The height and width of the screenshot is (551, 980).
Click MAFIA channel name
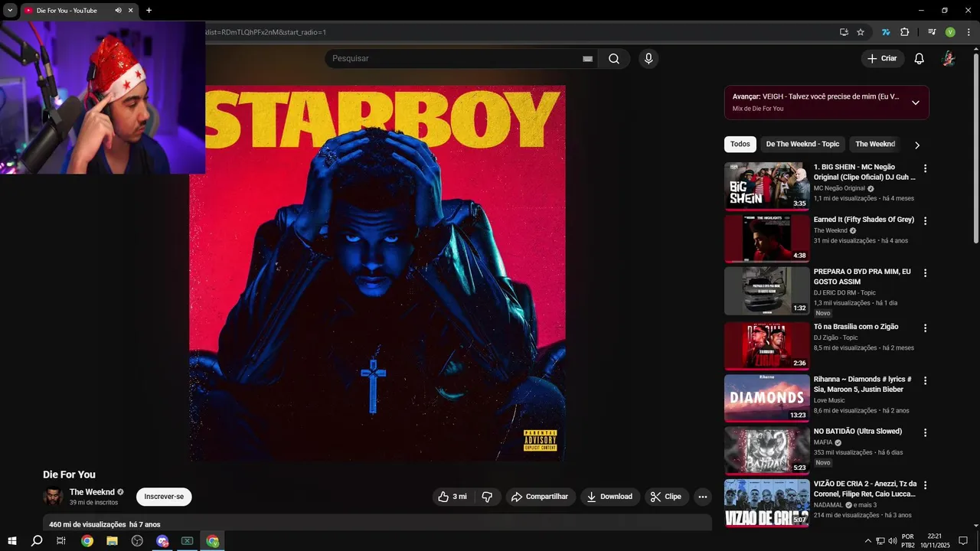823,442
